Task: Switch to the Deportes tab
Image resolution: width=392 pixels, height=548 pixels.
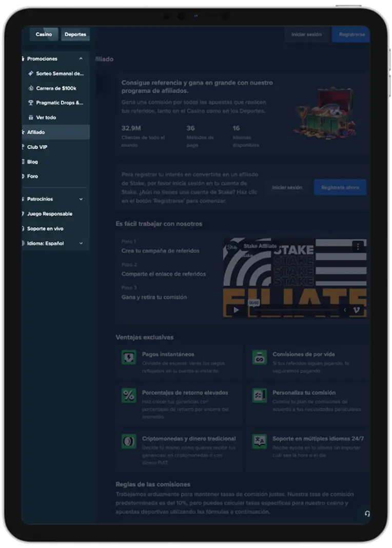Action: [x=75, y=34]
